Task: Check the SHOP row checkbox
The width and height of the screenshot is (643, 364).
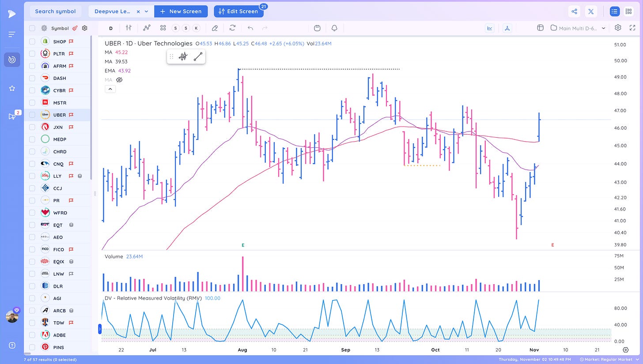Action: click(x=32, y=41)
